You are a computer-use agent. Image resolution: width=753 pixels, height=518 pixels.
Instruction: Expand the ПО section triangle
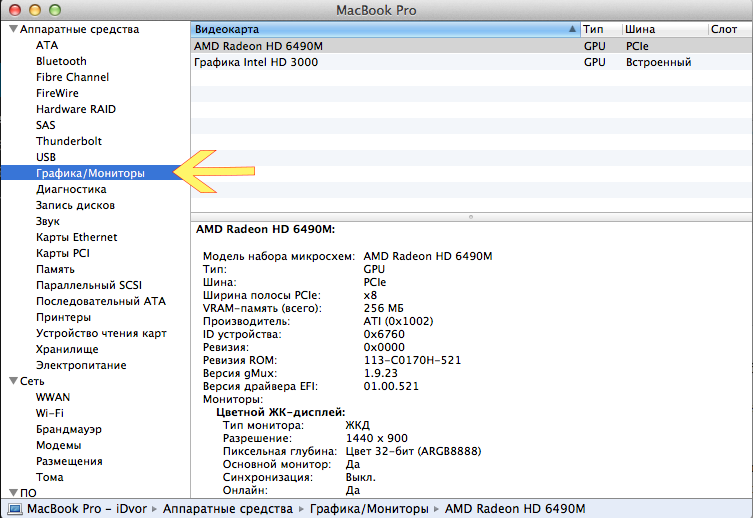point(12,493)
